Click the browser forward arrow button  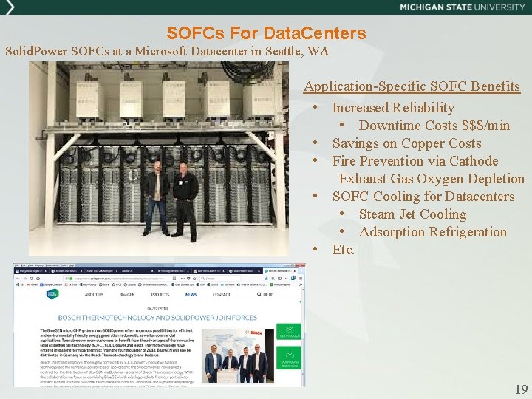25,279
